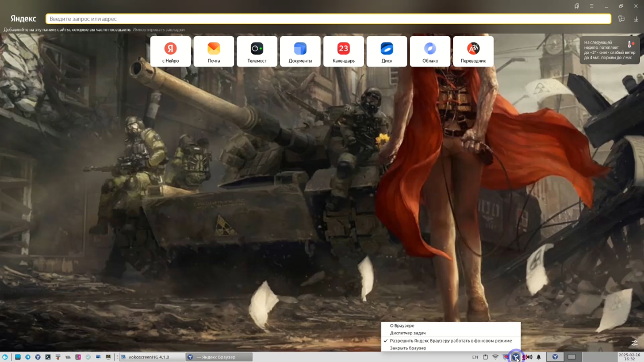644x362 pixels.
Task: Open the downloads arrow icon
Action: click(636, 19)
